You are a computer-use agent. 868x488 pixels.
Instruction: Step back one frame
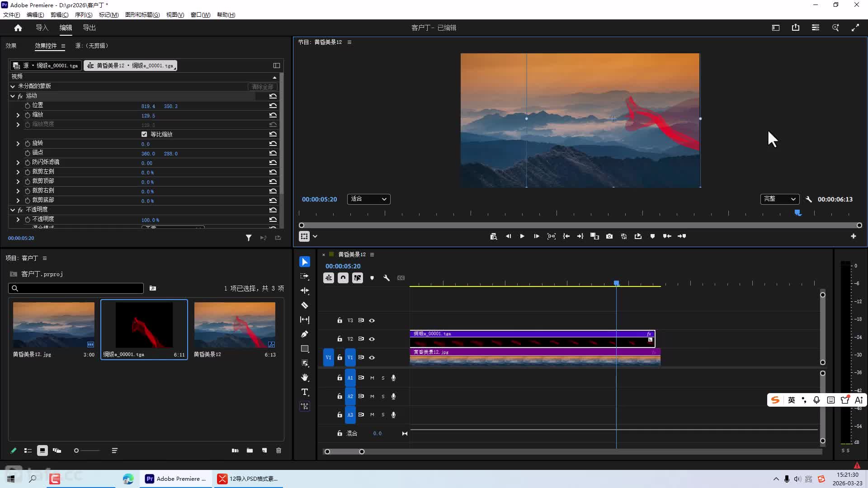point(508,236)
